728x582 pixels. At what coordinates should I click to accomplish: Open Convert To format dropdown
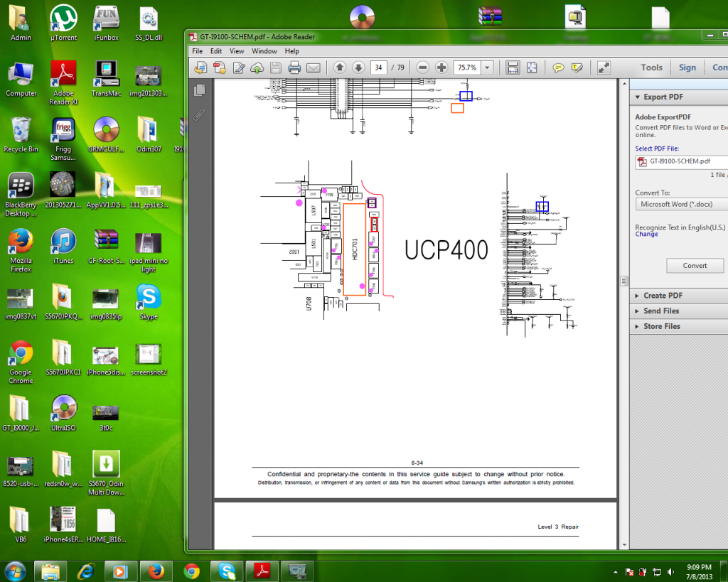(x=681, y=204)
